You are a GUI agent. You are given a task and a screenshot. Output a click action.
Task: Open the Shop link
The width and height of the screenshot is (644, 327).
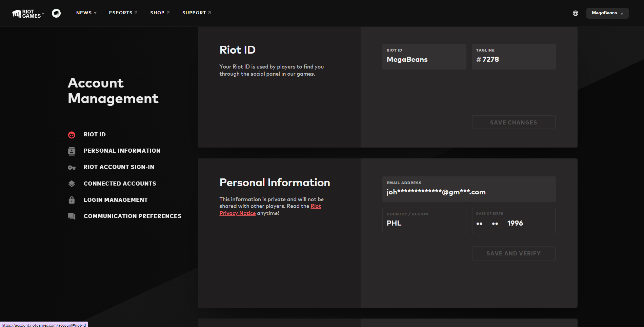[160, 13]
